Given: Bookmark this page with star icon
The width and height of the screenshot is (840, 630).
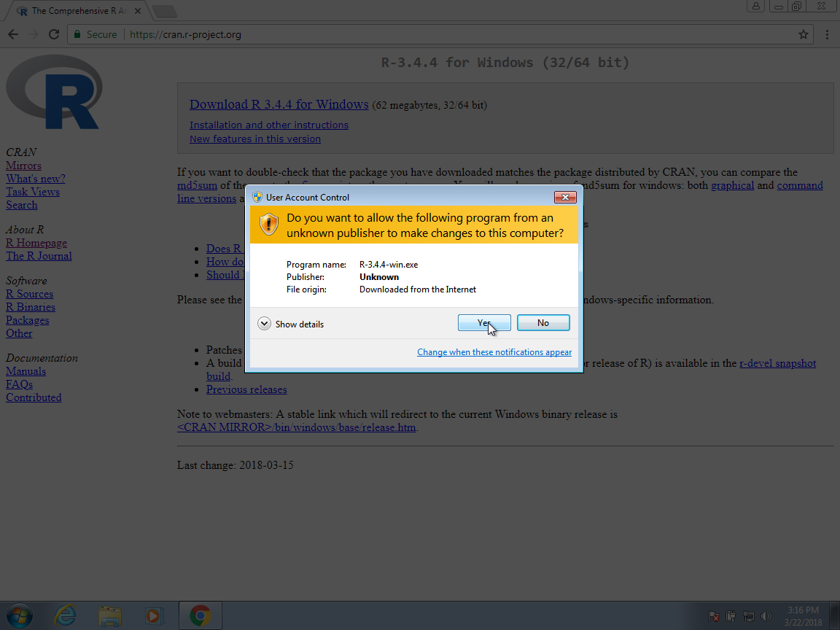Looking at the screenshot, I should click(x=804, y=34).
